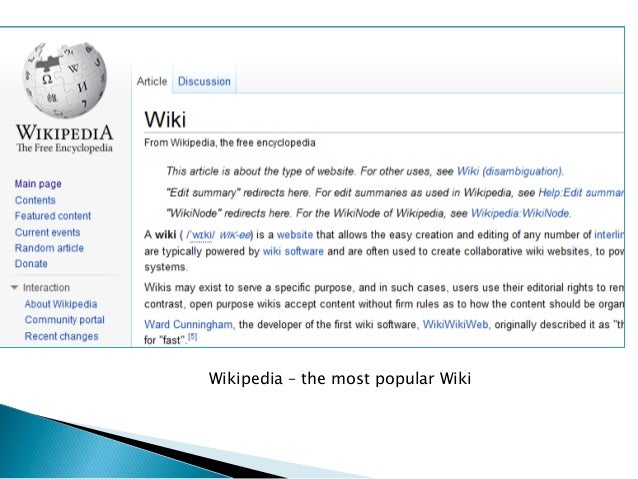Click the Wikipedia globe logo
Screen dimensions: 638x479
[65, 80]
